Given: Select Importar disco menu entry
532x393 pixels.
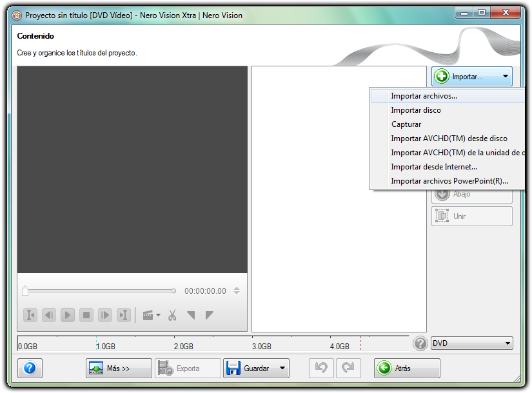Looking at the screenshot, I should tap(448, 110).
